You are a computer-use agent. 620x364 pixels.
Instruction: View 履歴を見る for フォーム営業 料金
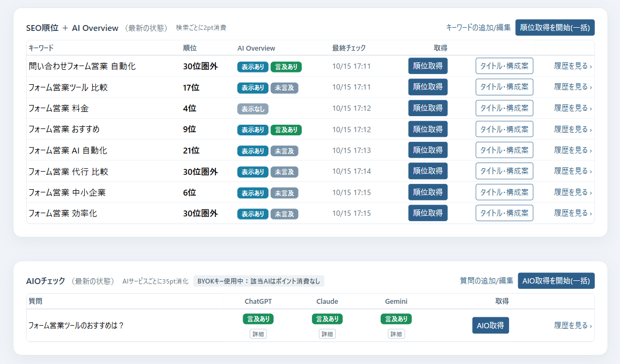tap(573, 108)
